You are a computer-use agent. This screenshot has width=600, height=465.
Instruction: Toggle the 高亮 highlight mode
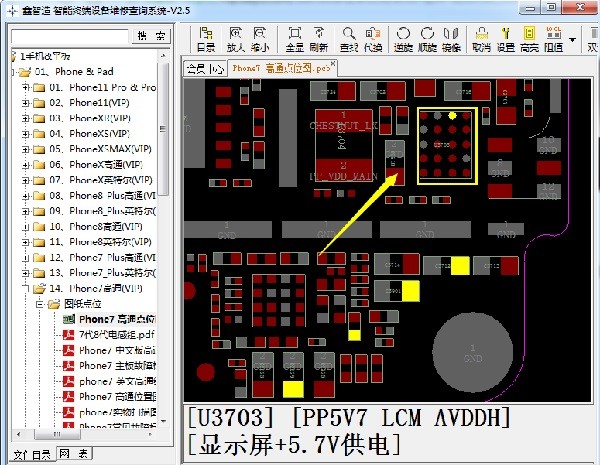529,39
